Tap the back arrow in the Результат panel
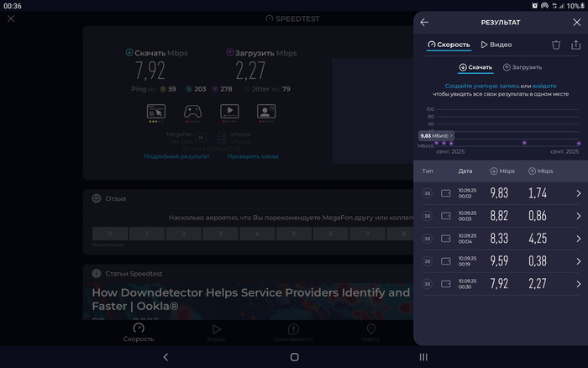The height and width of the screenshot is (368, 588). click(x=424, y=23)
